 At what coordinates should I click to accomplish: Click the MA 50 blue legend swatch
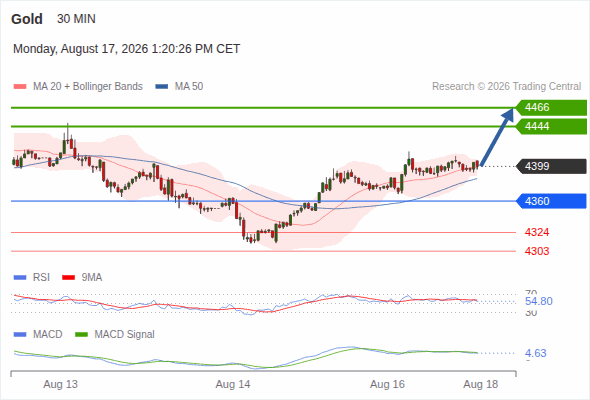[x=162, y=87]
